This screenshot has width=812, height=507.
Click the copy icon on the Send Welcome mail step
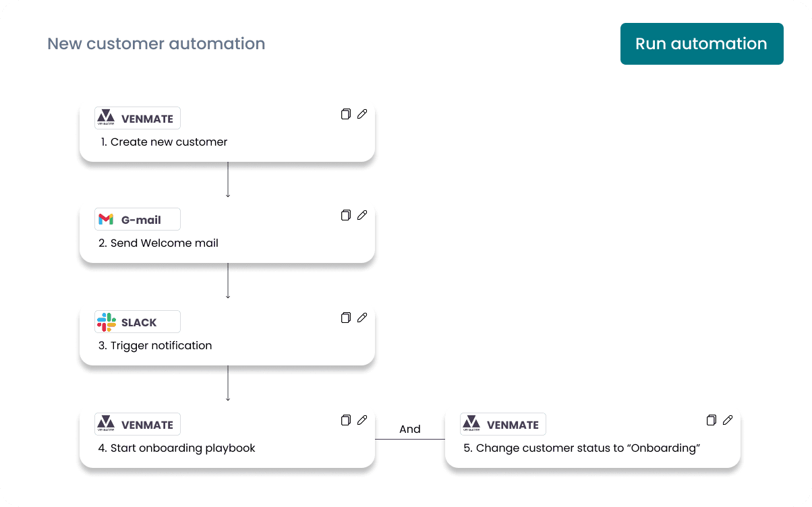point(345,215)
